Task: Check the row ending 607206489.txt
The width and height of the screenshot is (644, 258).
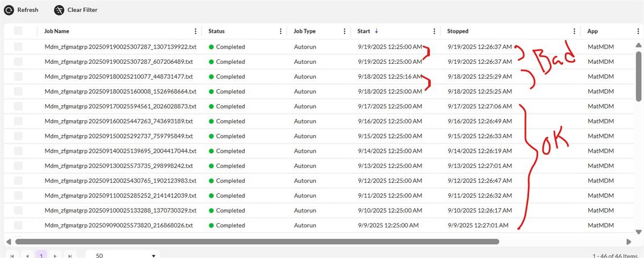Action: click(x=18, y=62)
